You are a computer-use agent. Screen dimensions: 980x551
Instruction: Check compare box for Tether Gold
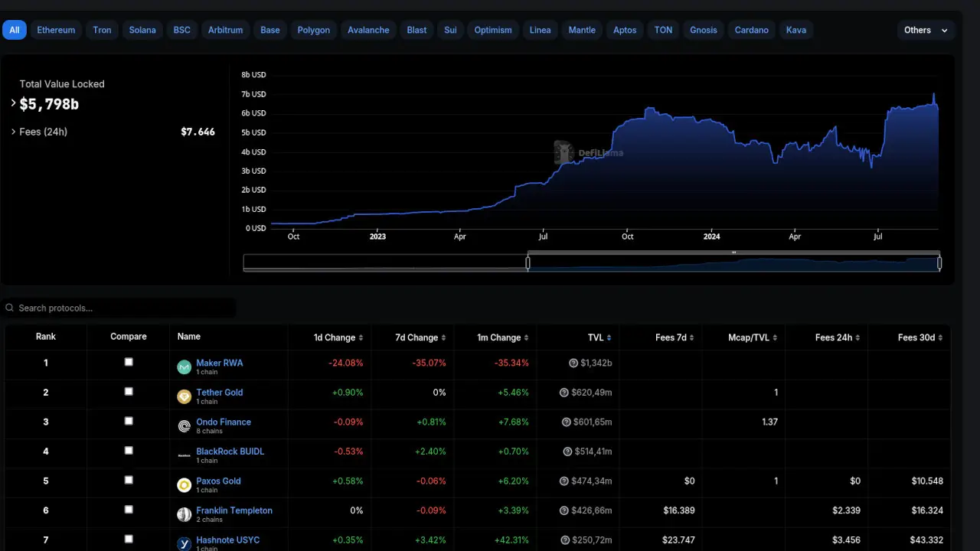coord(129,391)
